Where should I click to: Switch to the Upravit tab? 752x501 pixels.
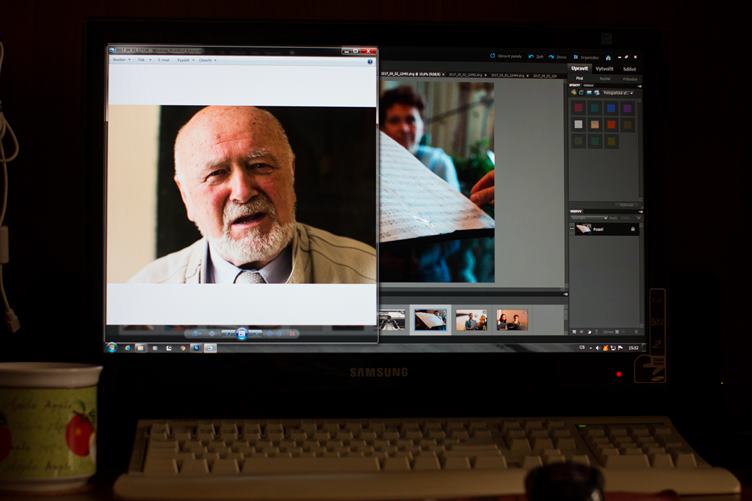579,69
